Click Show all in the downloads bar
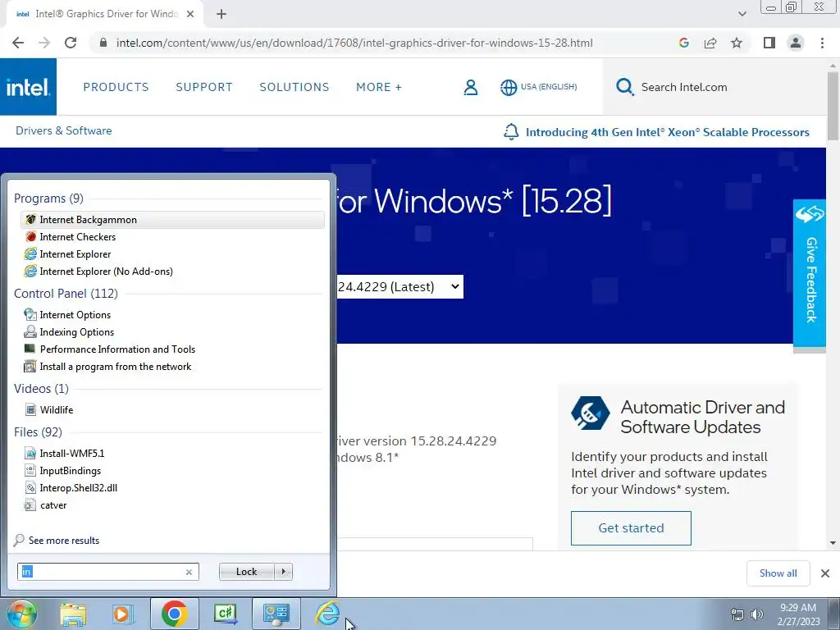The width and height of the screenshot is (840, 630). 778,573
